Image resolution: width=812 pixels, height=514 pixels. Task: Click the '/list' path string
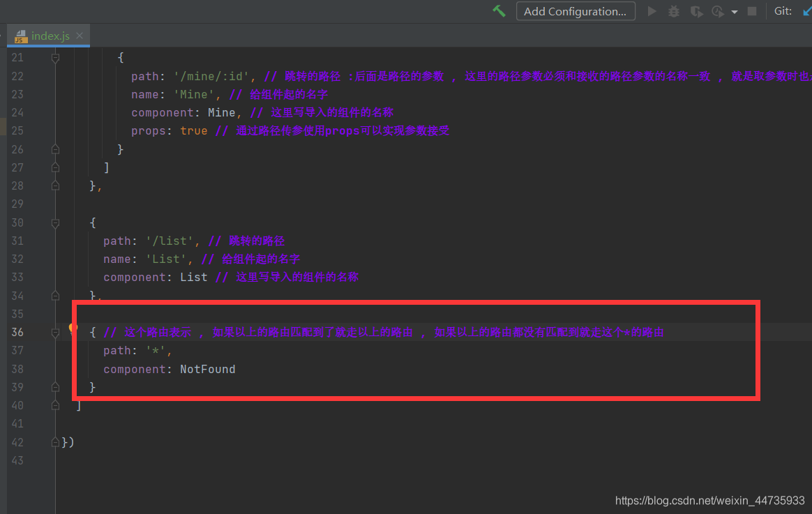click(x=170, y=241)
